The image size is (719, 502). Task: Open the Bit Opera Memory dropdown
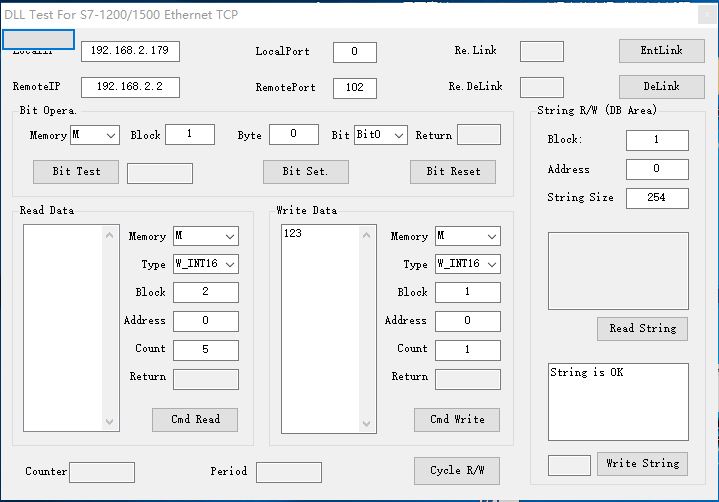(x=94, y=135)
